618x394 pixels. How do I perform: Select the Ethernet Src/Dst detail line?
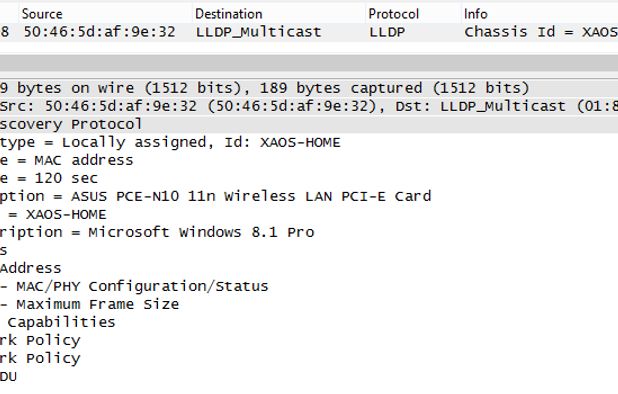(309, 106)
